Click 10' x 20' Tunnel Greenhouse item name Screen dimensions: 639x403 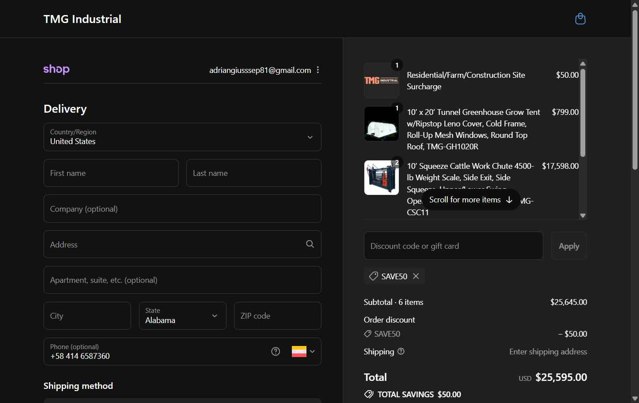click(473, 129)
